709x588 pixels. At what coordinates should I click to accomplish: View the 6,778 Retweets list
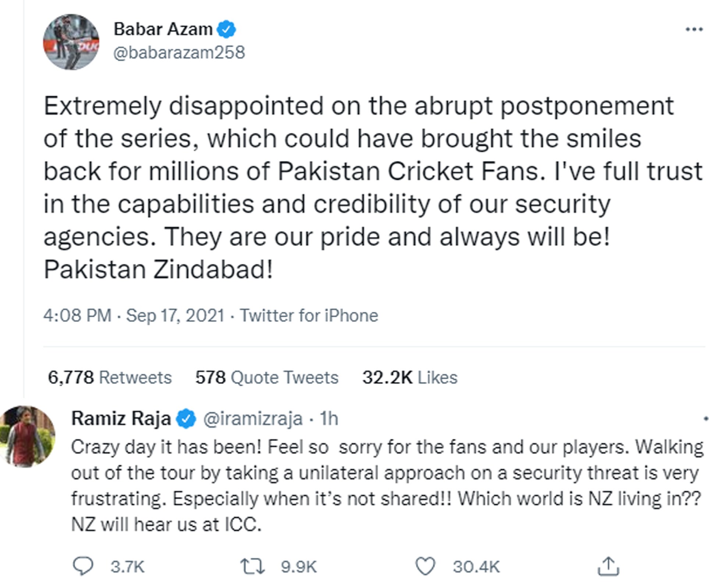coord(110,377)
